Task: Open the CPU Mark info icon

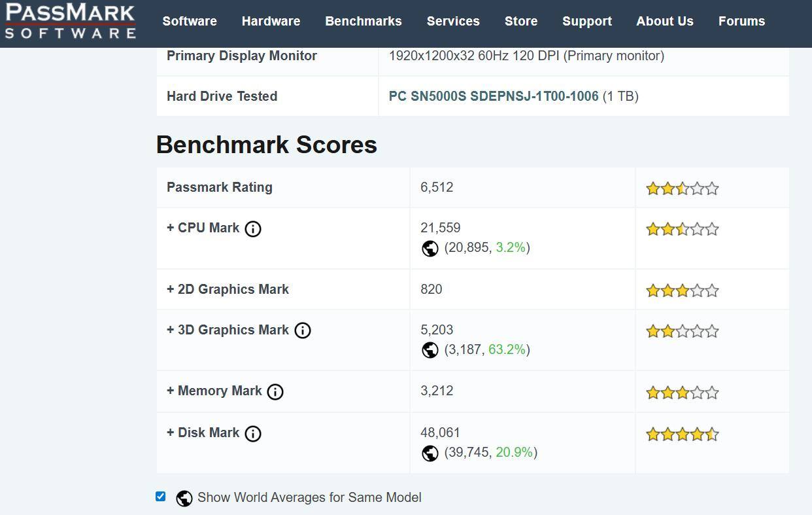Action: [x=252, y=229]
